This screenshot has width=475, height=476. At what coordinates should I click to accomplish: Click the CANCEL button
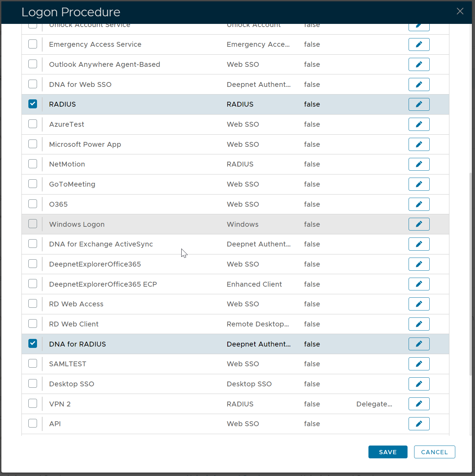[x=434, y=452]
